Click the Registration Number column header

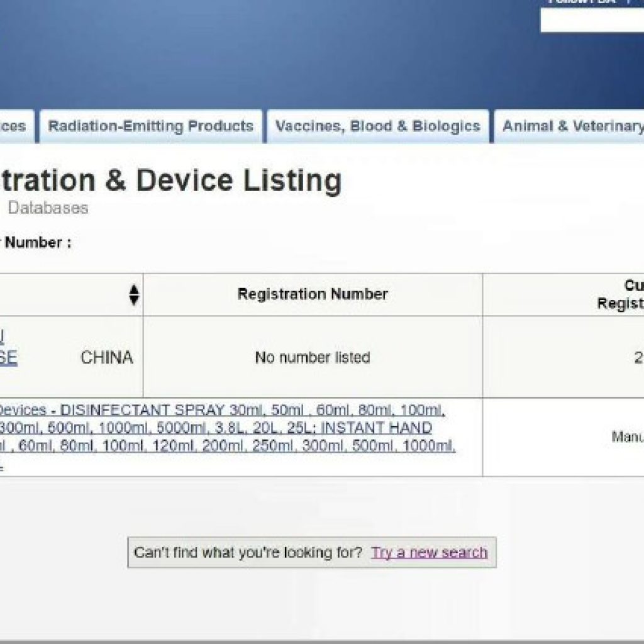coord(313,294)
